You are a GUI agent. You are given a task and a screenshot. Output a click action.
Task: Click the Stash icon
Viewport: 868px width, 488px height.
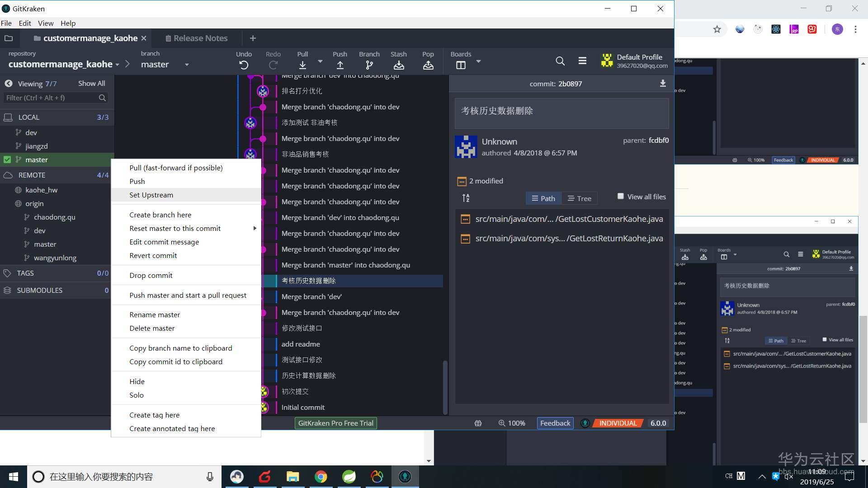(x=399, y=65)
